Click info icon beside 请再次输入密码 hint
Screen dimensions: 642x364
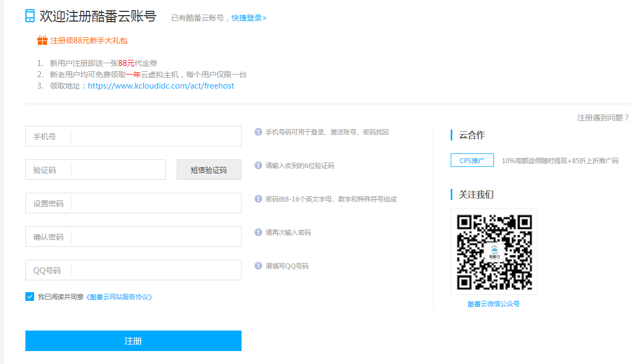[258, 232]
